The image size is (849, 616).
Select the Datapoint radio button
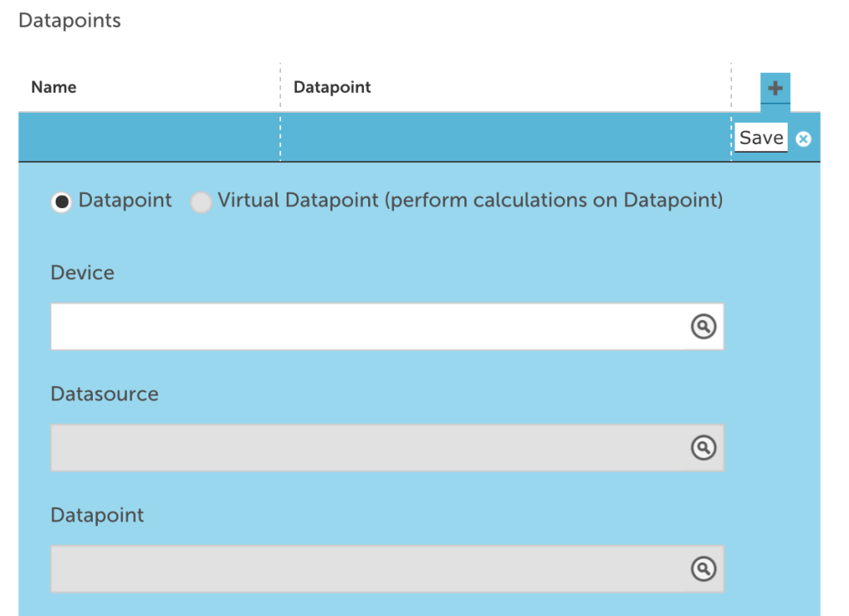tap(61, 201)
